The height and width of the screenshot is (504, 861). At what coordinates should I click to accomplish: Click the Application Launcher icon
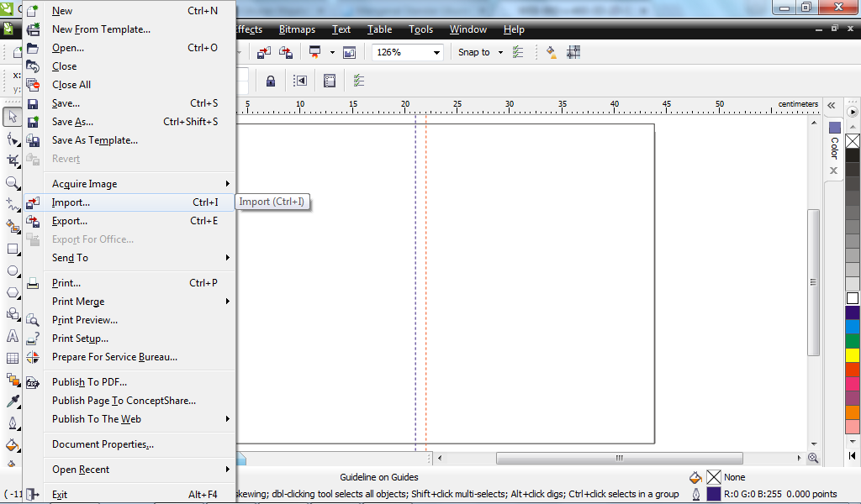coord(314,52)
